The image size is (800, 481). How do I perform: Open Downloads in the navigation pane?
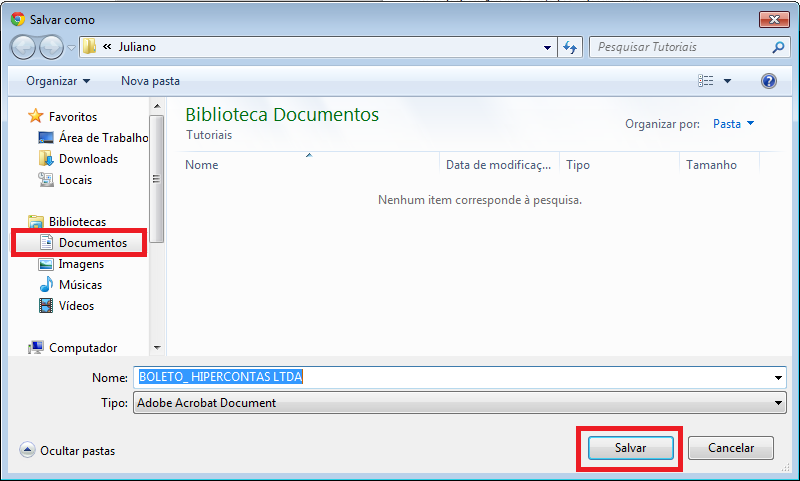coord(88,159)
